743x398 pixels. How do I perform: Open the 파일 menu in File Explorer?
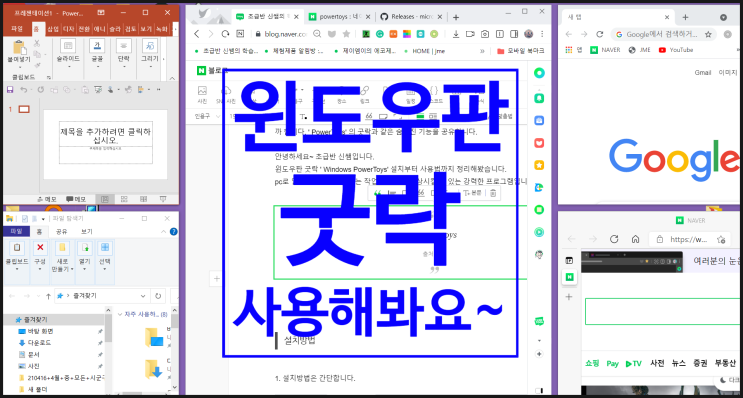point(17,232)
